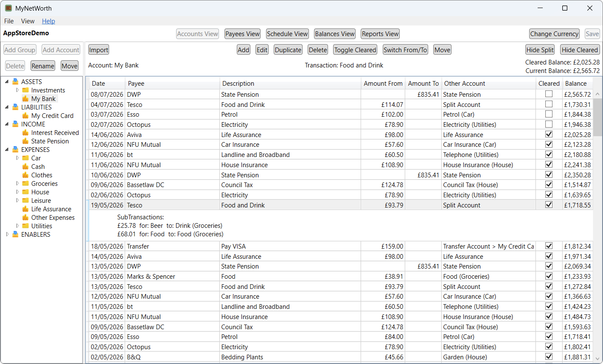Click the Rename button
This screenshot has width=603, height=364.
click(x=43, y=66)
